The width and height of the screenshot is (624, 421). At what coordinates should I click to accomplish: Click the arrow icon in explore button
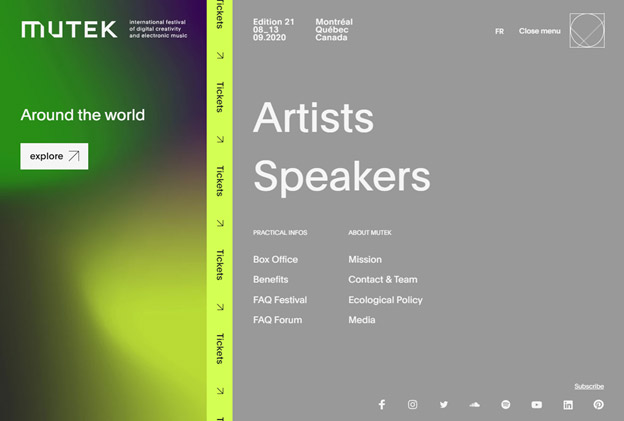[74, 156]
